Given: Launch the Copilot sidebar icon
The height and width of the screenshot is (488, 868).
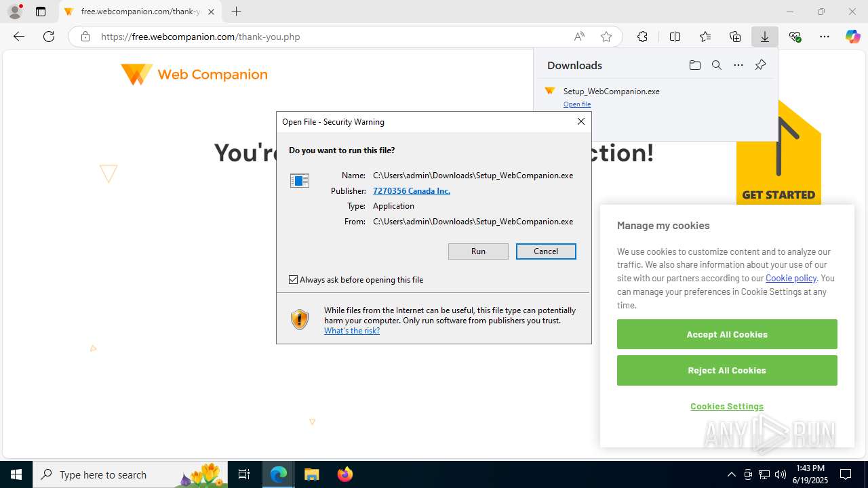Looking at the screenshot, I should coord(853,37).
